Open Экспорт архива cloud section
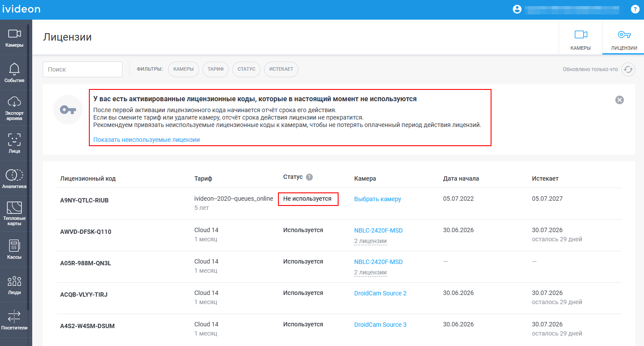 tap(14, 108)
